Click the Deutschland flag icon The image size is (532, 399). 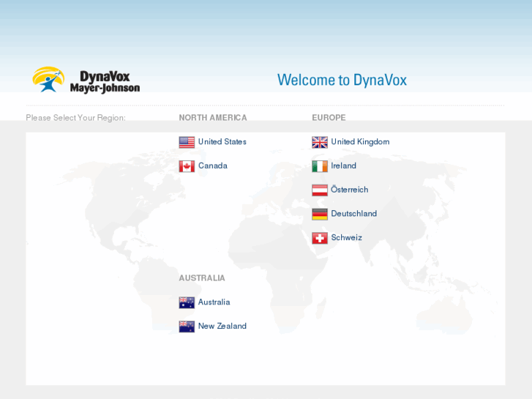coord(320,215)
